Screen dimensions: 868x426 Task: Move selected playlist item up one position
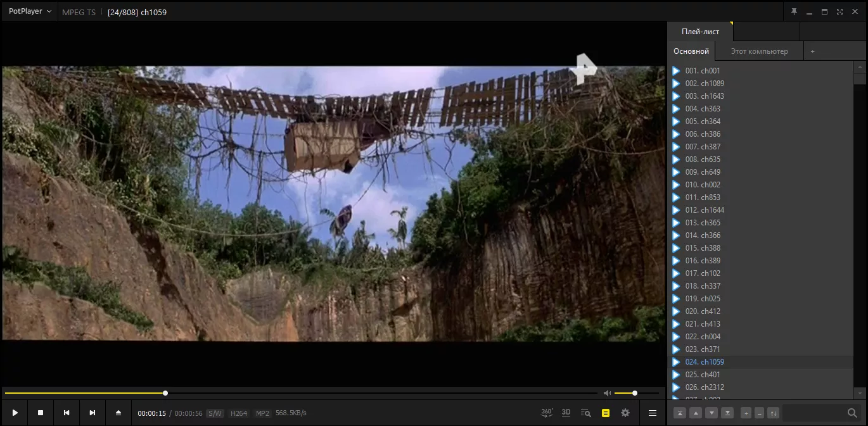pos(696,413)
